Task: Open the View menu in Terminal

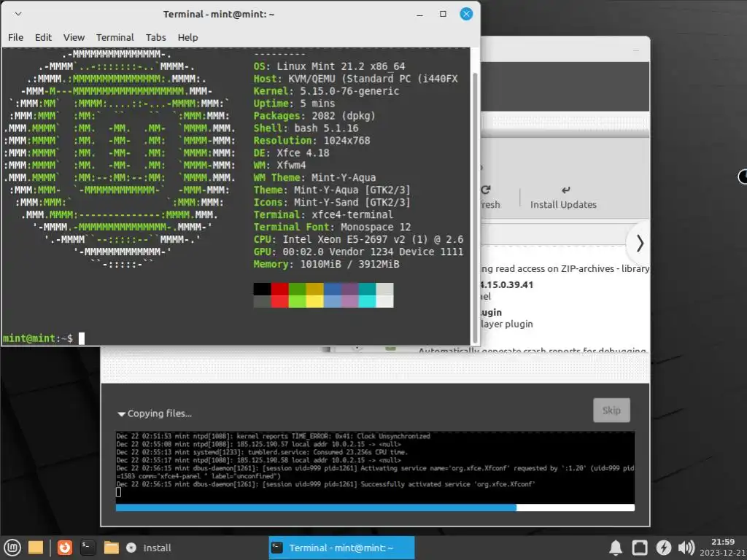Action: tap(74, 37)
